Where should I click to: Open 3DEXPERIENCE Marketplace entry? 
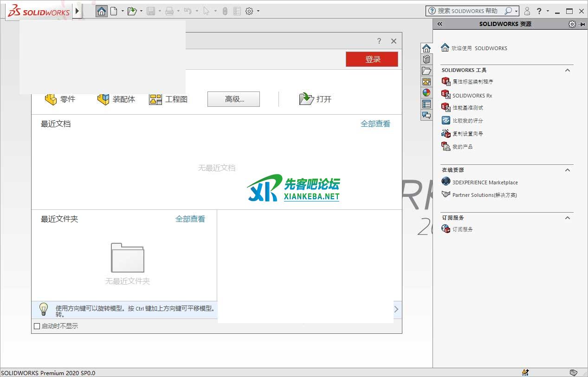[485, 182]
